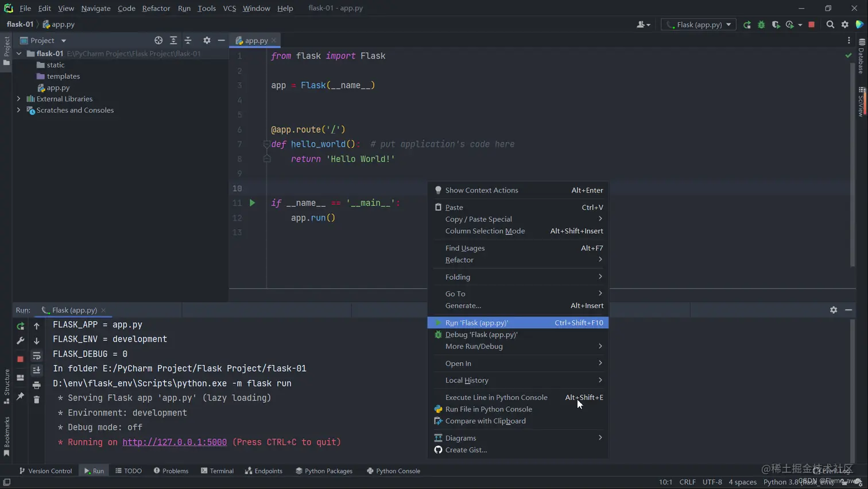Click CRLF line separator in status bar
This screenshot has height=489, width=868.
[687, 482]
